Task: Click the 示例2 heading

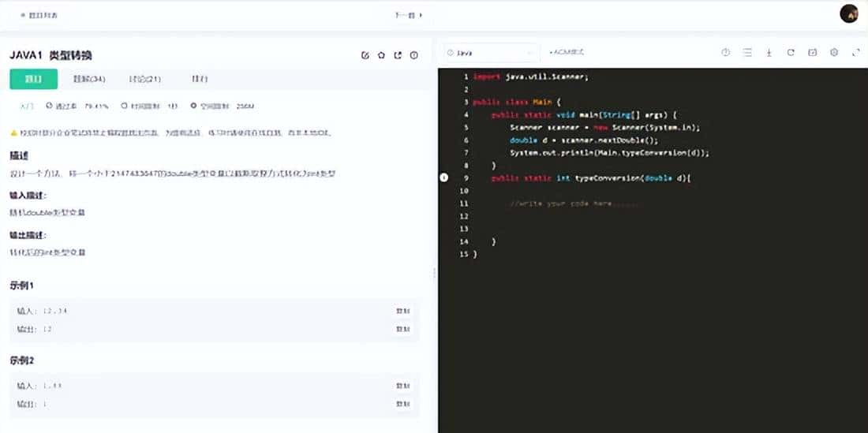Action: coord(22,360)
